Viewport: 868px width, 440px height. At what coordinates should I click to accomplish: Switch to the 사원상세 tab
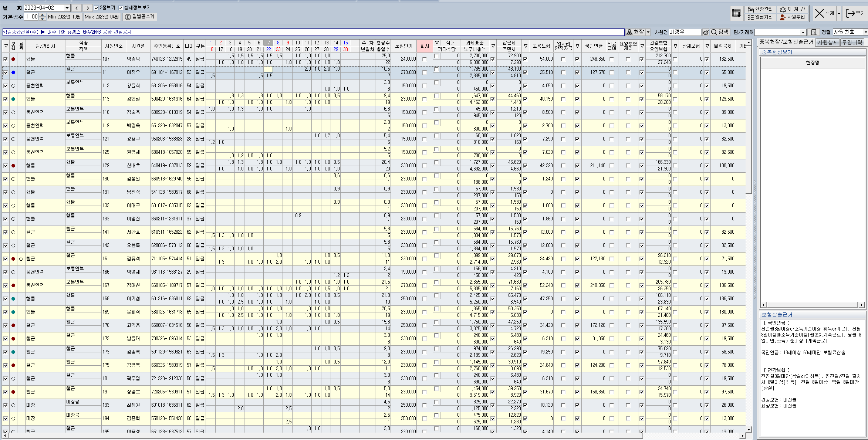pyautogui.click(x=827, y=43)
